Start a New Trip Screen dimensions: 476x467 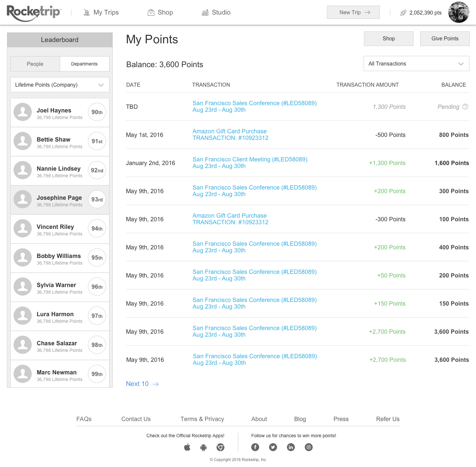coord(353,12)
